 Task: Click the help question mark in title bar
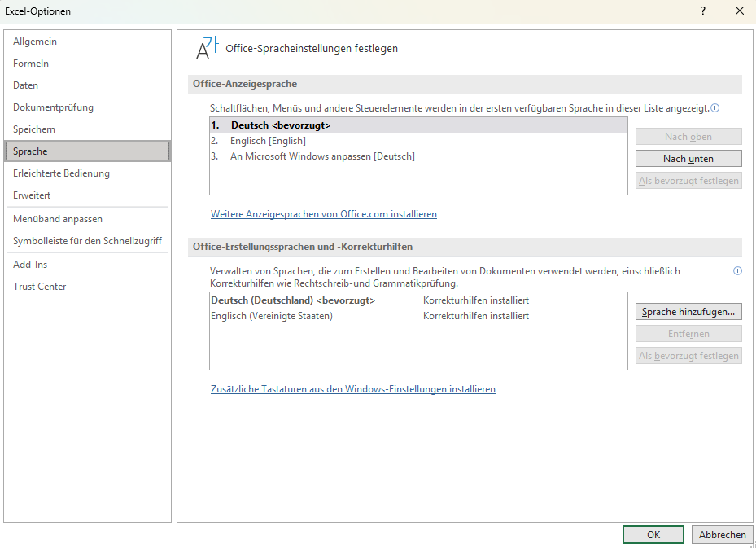click(703, 11)
